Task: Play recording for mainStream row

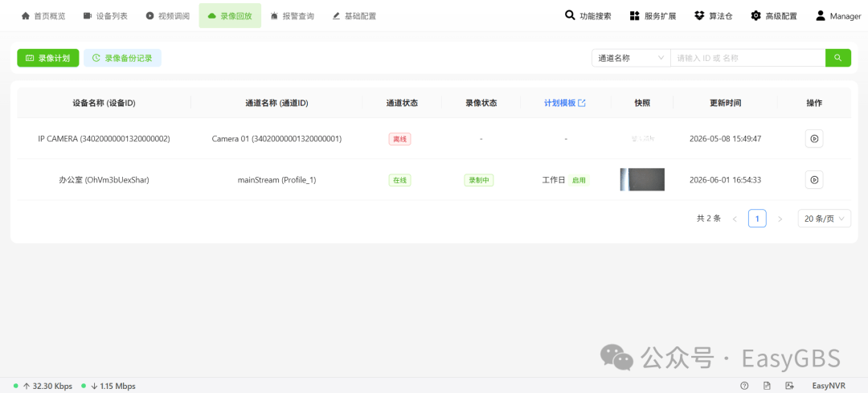Action: point(813,179)
